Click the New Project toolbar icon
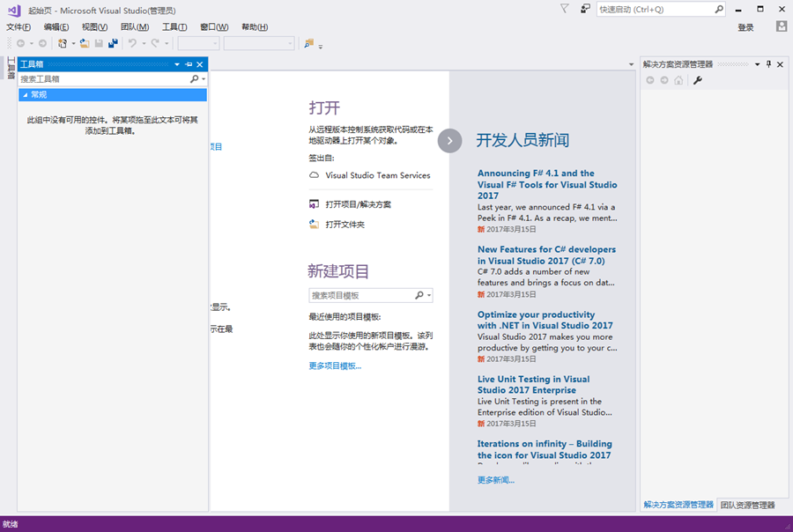 63,43
